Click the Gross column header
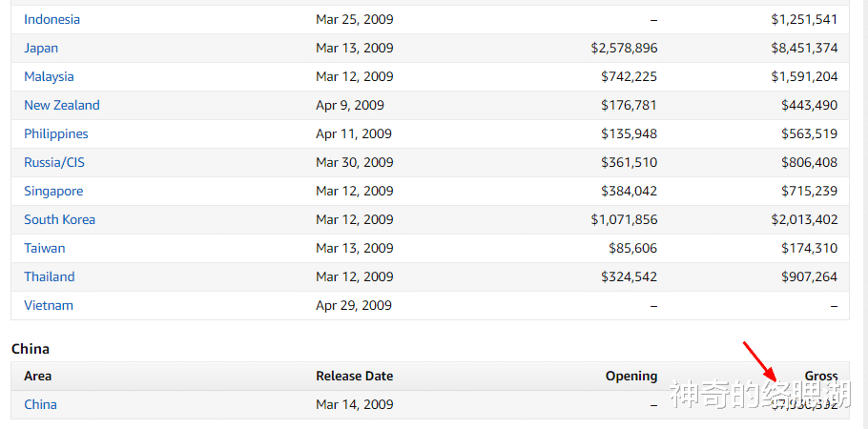Image resolution: width=868 pixels, height=429 pixels. (x=820, y=376)
